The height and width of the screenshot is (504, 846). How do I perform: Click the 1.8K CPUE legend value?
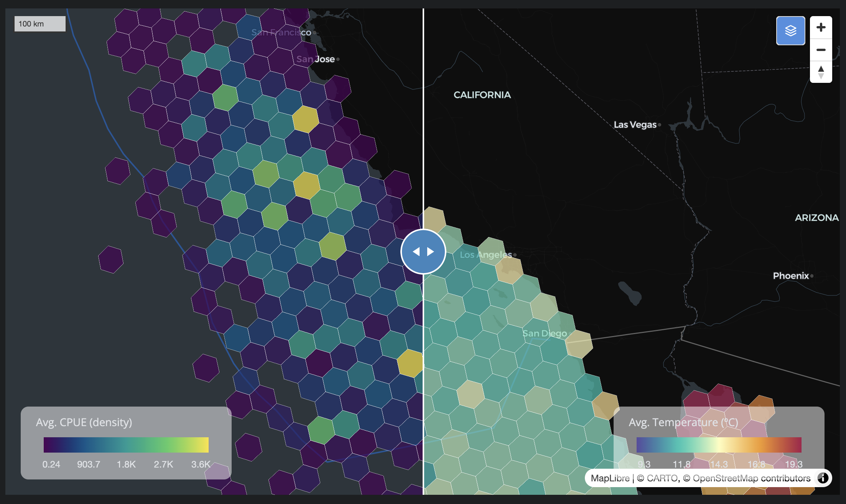tap(126, 464)
